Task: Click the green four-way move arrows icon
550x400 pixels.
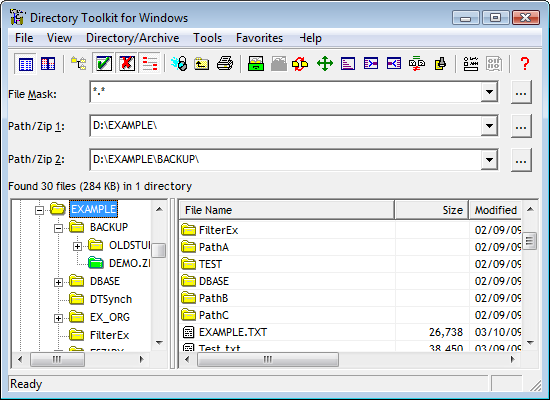Action: tap(325, 64)
